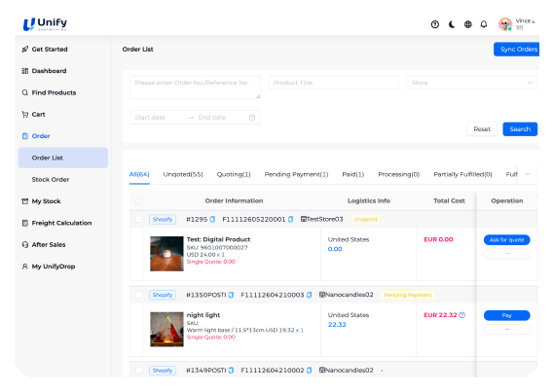The image size is (554, 392).
Task: Click logistics value 22.32
Action: point(337,325)
